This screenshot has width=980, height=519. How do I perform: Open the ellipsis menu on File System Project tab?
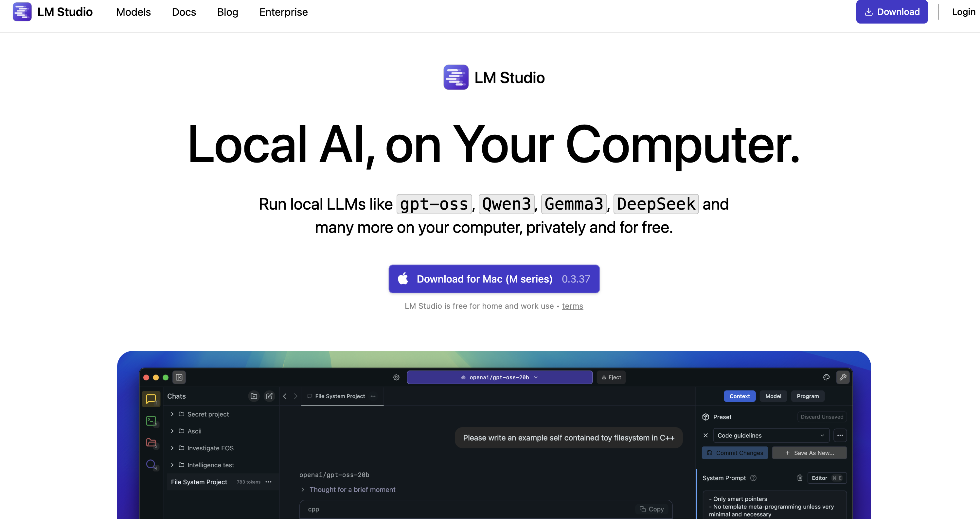pos(373,396)
